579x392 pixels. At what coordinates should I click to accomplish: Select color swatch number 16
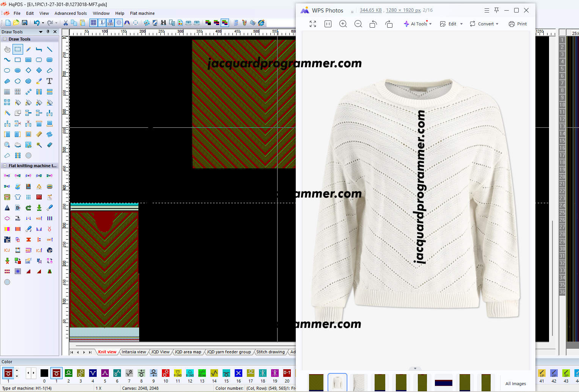coord(239,373)
